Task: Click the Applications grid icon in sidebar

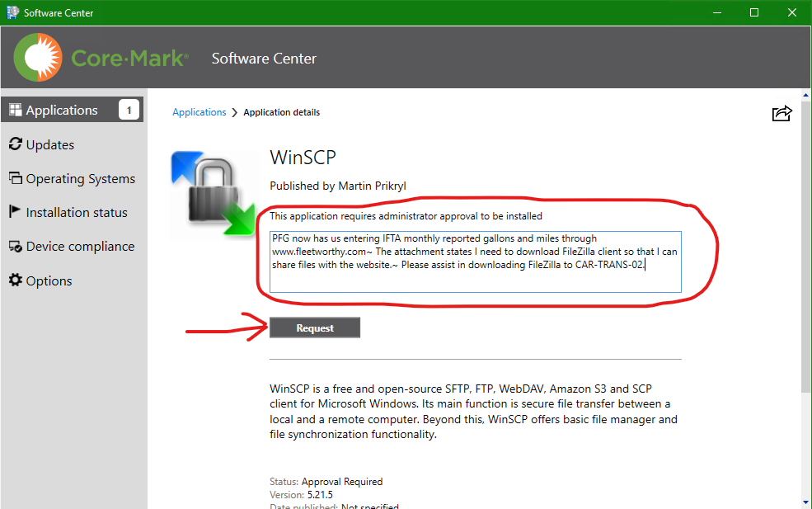Action: (x=16, y=110)
